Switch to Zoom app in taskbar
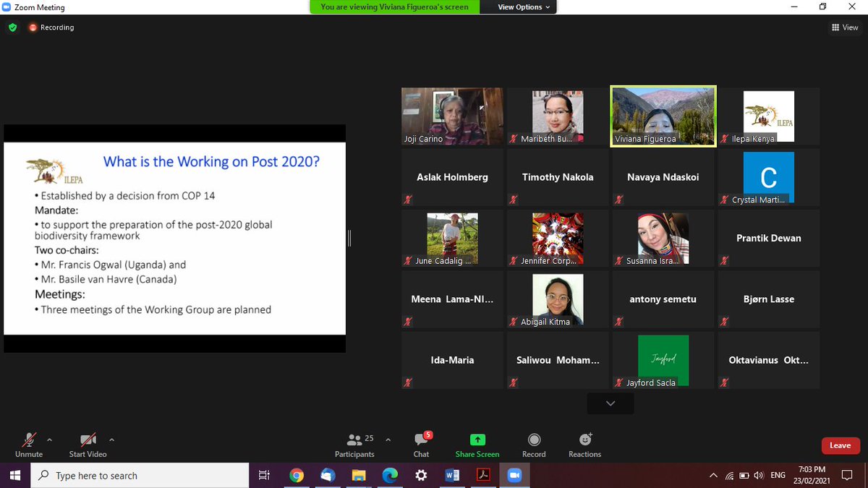The height and width of the screenshot is (488, 868). coord(515,475)
